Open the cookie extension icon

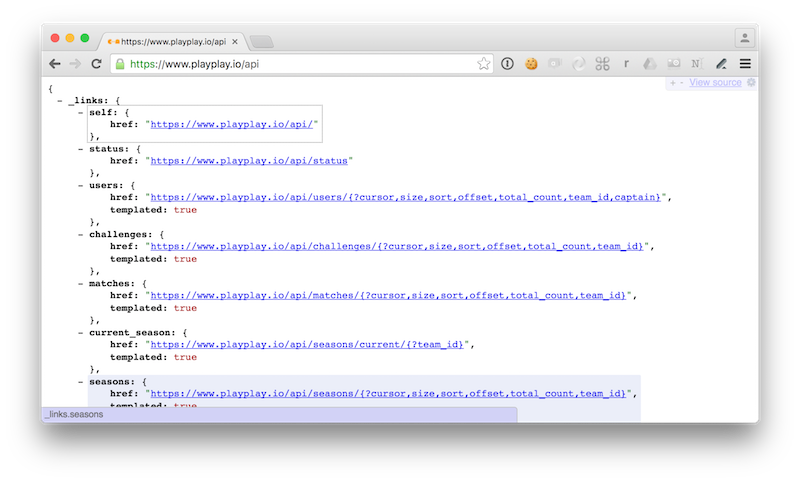[531, 64]
